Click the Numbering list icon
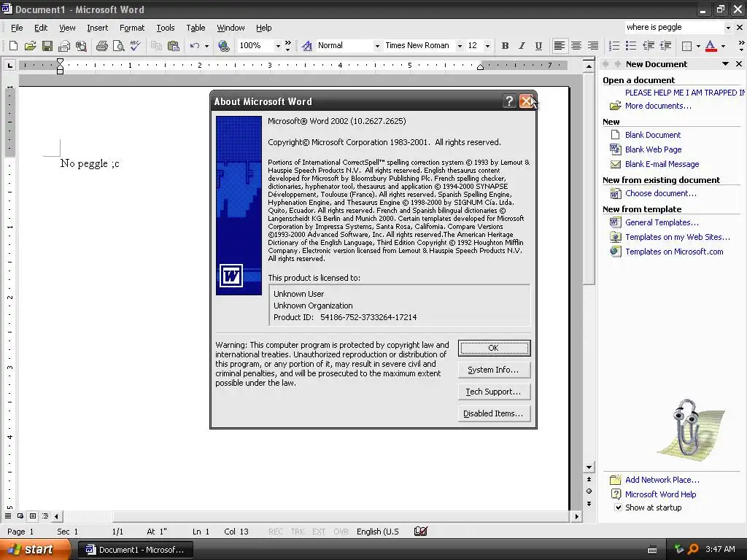 (x=614, y=46)
